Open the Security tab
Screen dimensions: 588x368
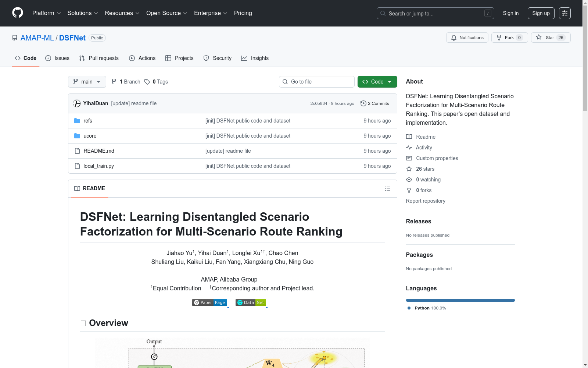(218, 58)
